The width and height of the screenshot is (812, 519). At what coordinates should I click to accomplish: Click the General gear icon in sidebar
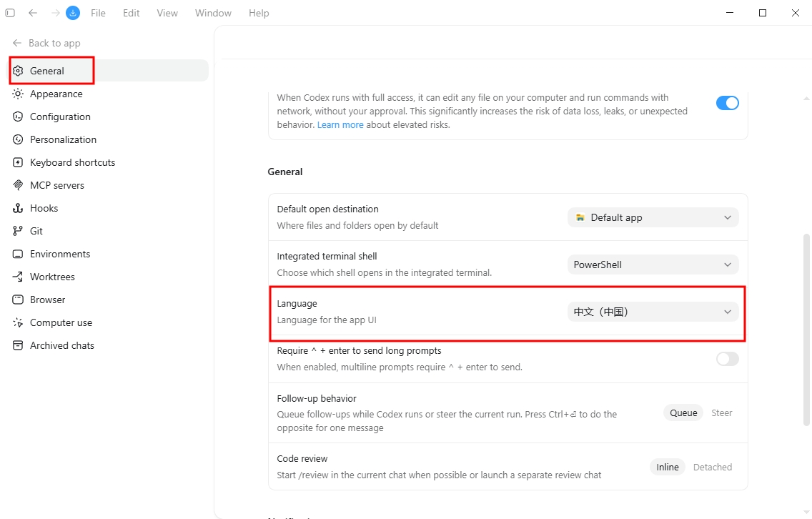click(x=18, y=71)
